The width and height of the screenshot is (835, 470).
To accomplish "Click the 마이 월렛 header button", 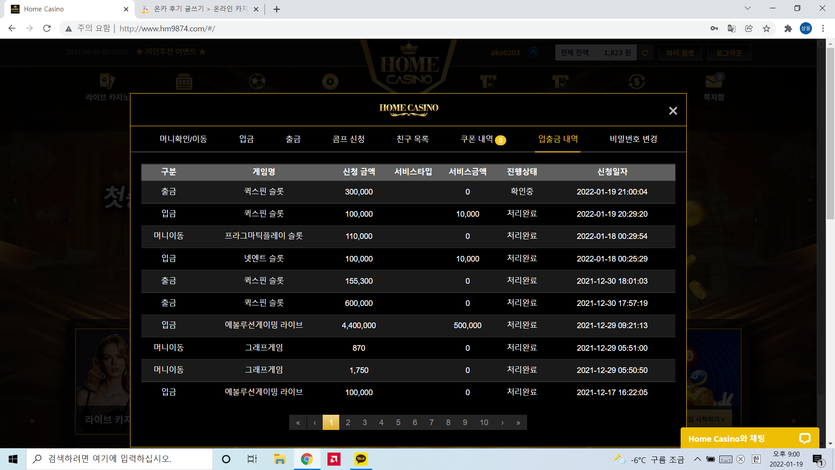I will pyautogui.click(x=680, y=53).
